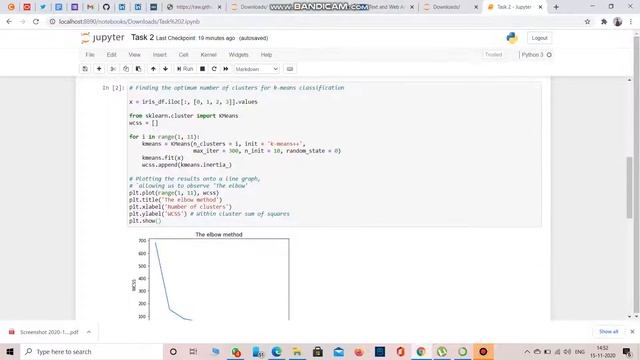
Task: Expand the Screenshot pdf download options chevron
Action: click(89, 332)
